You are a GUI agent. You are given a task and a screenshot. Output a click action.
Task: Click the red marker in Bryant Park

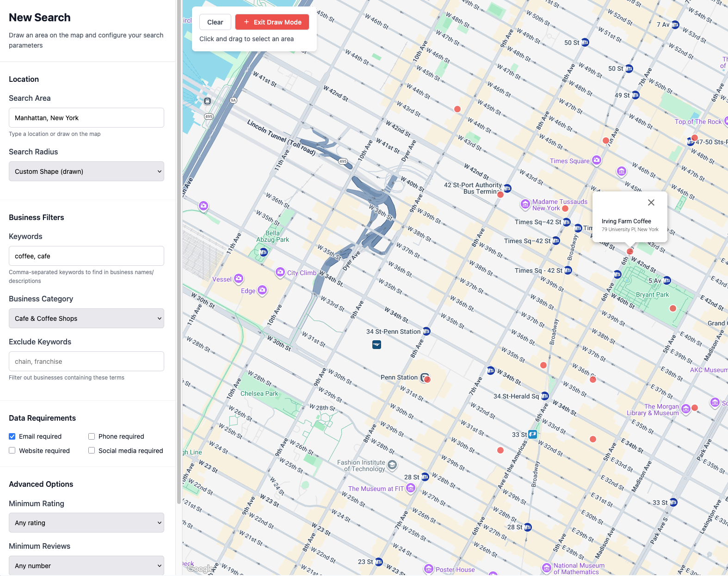(x=673, y=308)
